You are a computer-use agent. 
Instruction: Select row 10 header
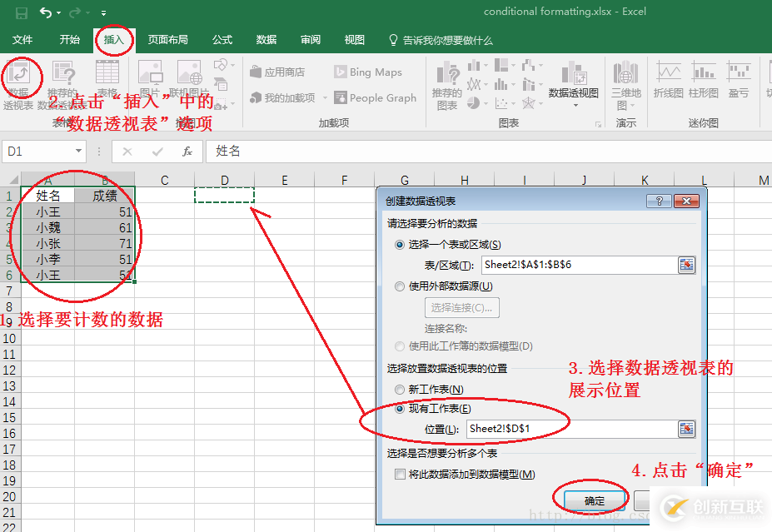(9, 339)
